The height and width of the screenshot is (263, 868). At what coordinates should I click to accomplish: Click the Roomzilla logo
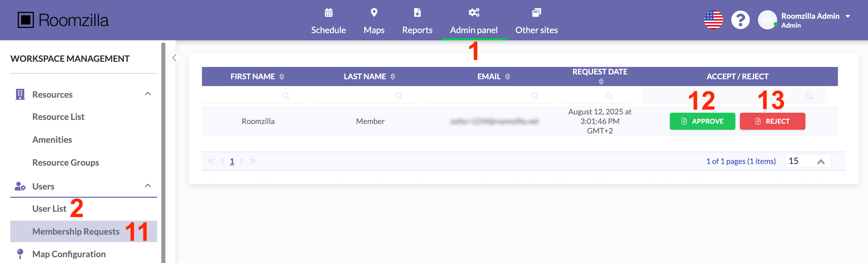click(63, 20)
